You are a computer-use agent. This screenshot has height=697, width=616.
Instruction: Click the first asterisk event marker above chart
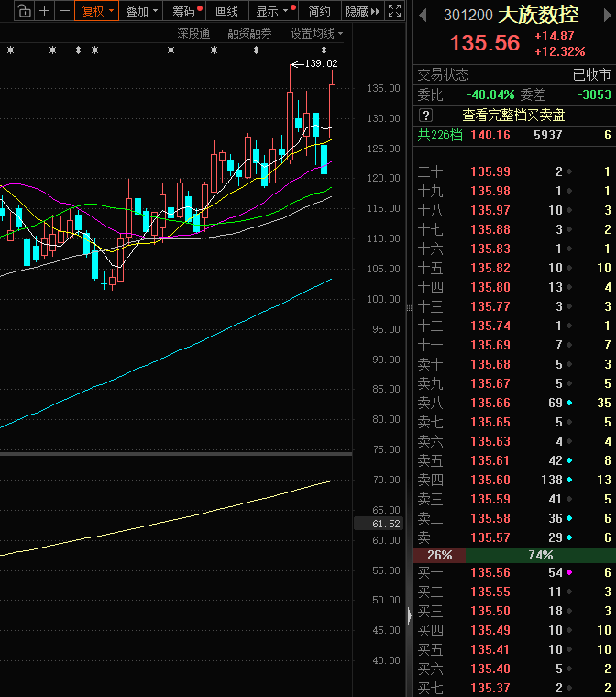[10, 50]
